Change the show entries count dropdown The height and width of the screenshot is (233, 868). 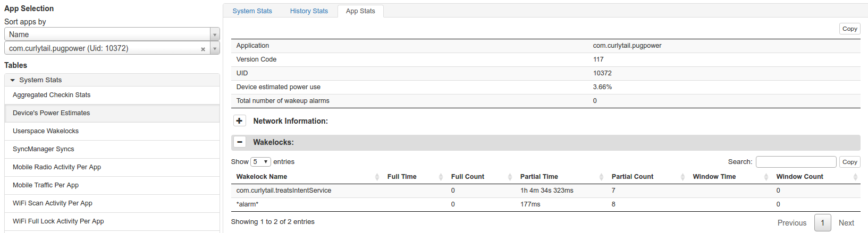pyautogui.click(x=260, y=162)
